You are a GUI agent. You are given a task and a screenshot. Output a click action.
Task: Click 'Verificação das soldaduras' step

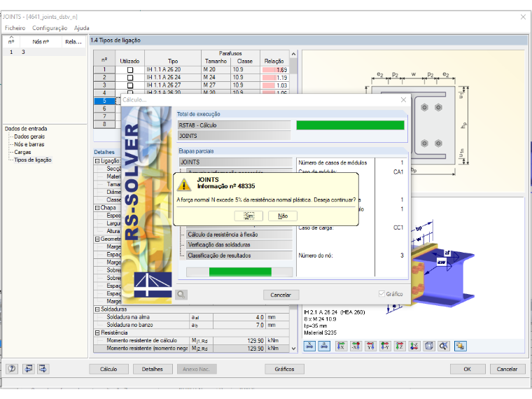pyautogui.click(x=239, y=244)
